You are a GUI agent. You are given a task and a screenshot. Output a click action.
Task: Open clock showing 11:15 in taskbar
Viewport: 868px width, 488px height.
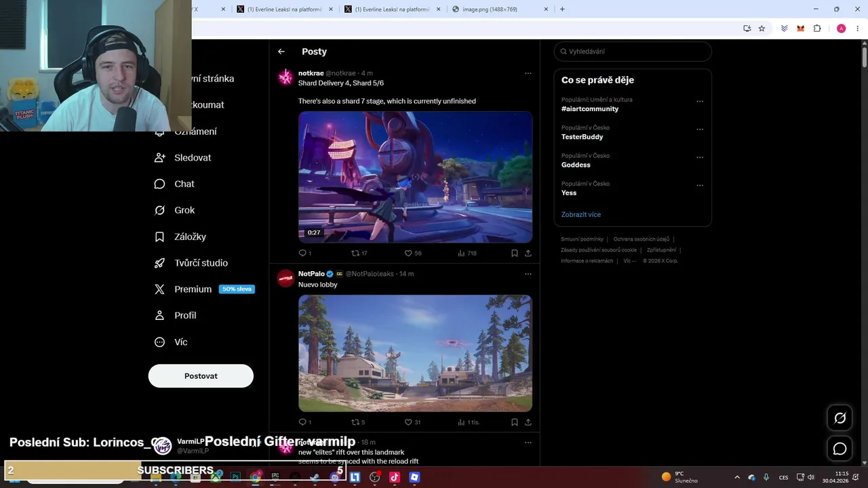click(835, 477)
